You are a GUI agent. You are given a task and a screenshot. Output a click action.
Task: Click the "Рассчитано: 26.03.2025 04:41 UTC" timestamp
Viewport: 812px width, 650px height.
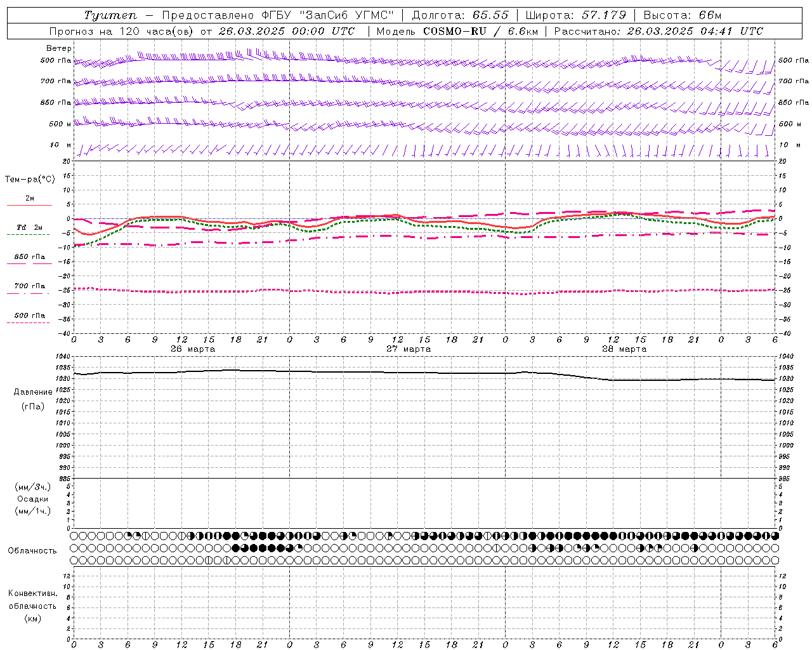point(658,31)
